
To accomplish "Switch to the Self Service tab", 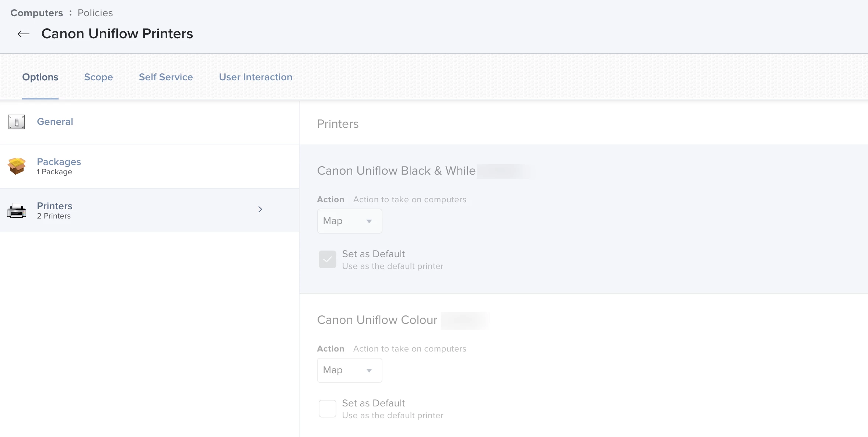I will click(166, 77).
